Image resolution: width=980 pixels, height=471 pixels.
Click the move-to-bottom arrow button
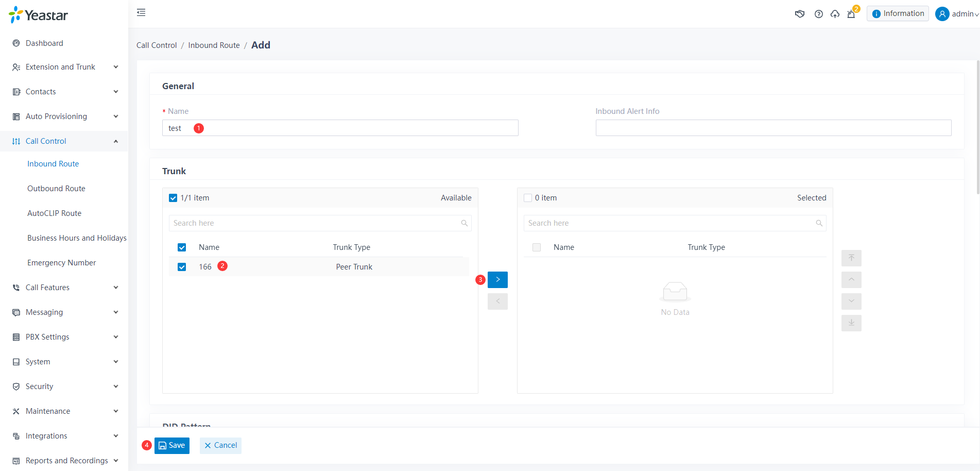pos(851,323)
